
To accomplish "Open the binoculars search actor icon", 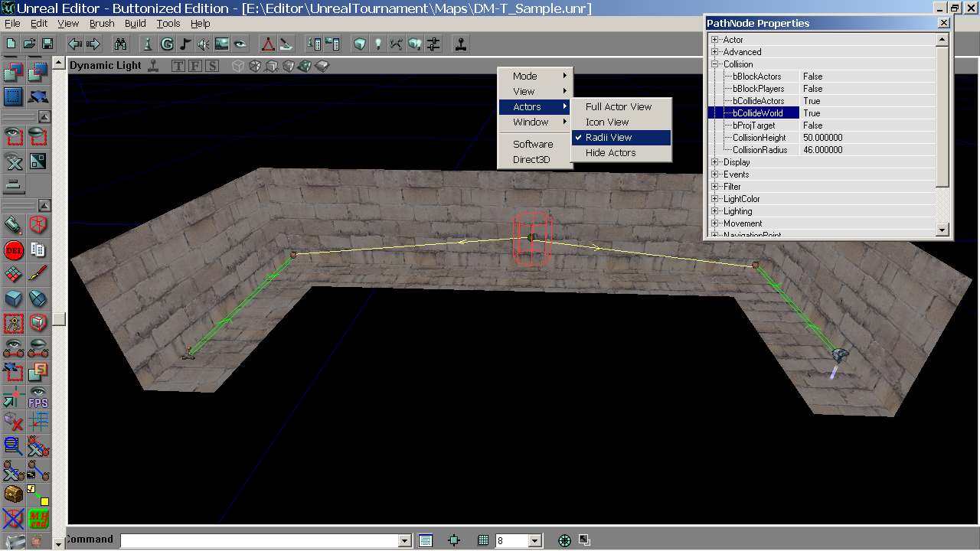I will click(x=121, y=44).
